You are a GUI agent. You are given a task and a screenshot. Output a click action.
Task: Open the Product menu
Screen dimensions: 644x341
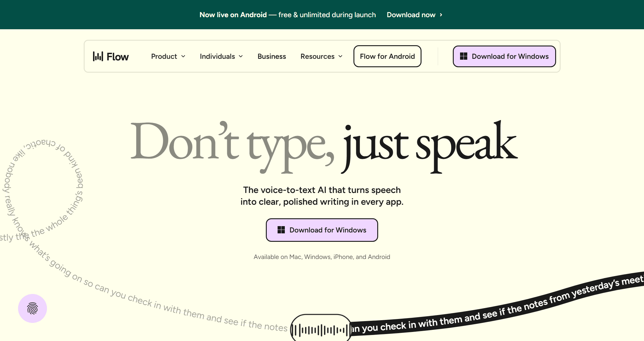click(164, 56)
